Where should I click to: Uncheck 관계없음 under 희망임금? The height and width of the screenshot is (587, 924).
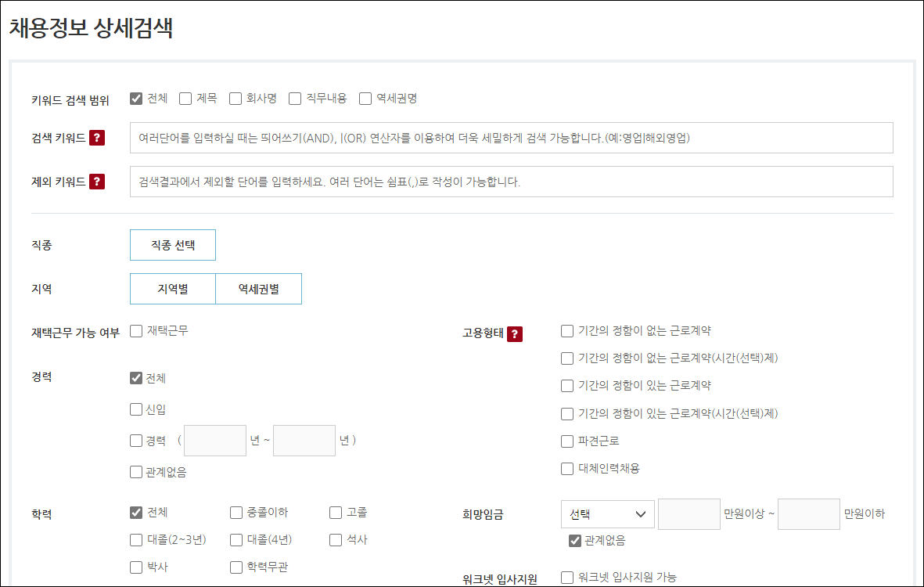click(x=575, y=541)
